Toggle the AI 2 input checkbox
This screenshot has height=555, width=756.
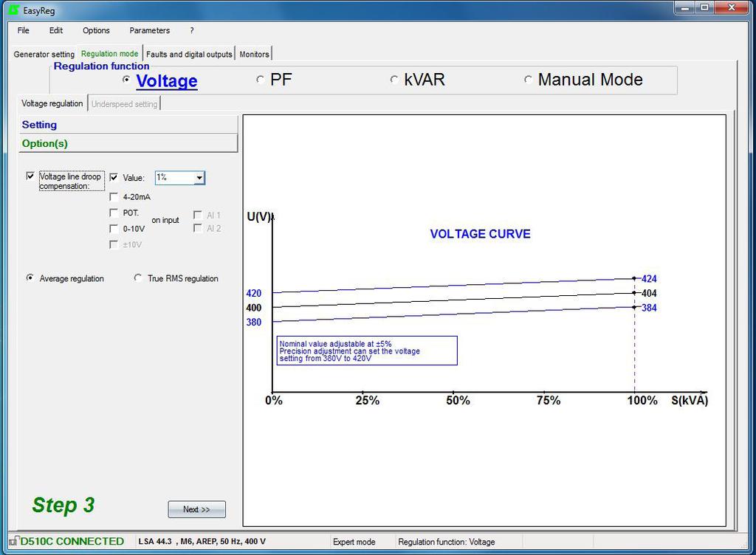coord(197,228)
